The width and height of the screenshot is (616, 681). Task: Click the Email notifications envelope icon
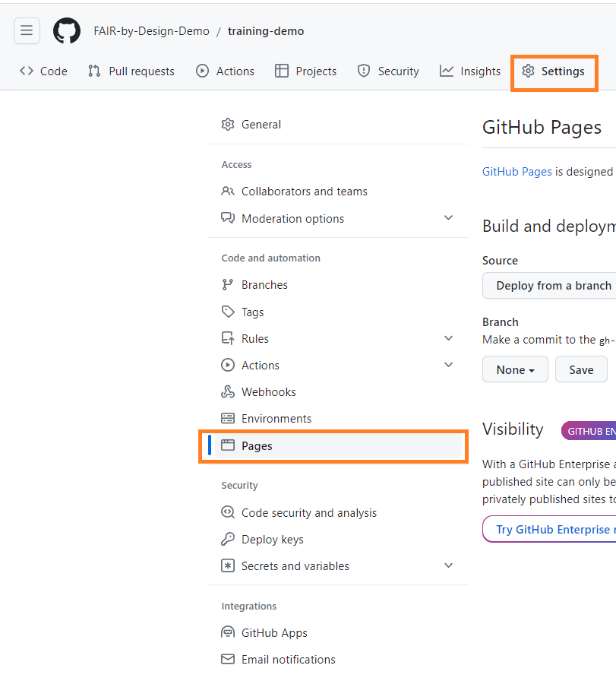[227, 659]
